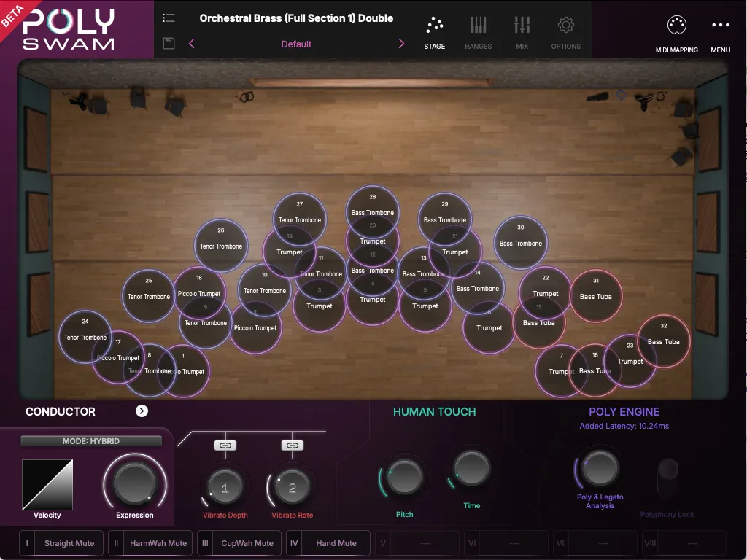The width and height of the screenshot is (747, 560).
Task: Select player 30 Bass Trombone circle
Action: tap(521, 242)
